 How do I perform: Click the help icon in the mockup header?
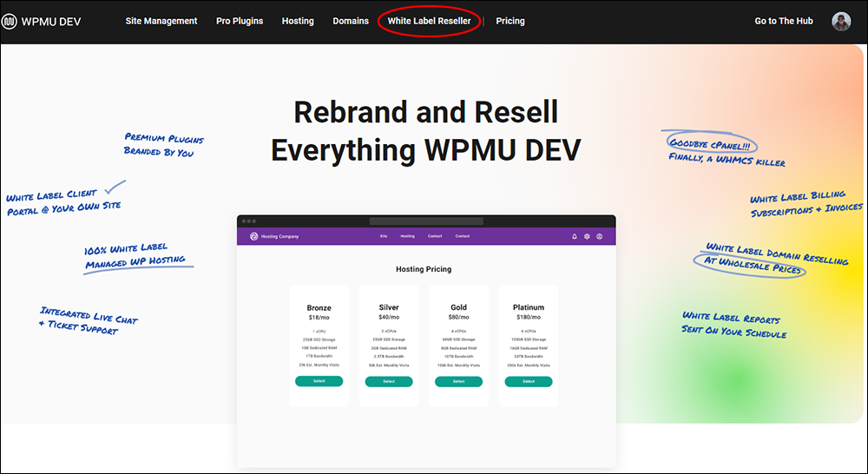pyautogui.click(x=599, y=236)
